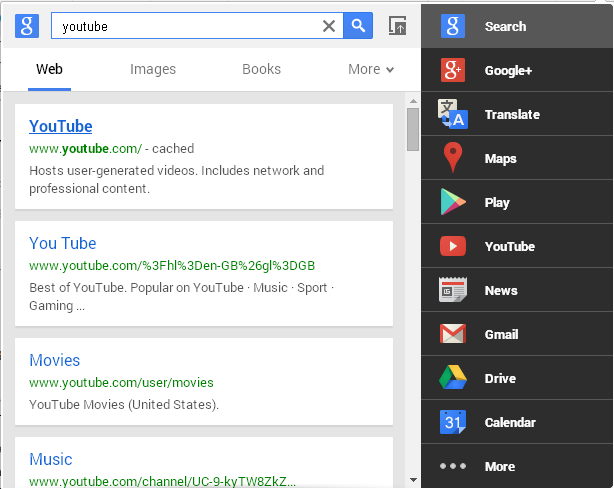Open the Drive triangle icon
The image size is (614, 489).
tap(453, 377)
